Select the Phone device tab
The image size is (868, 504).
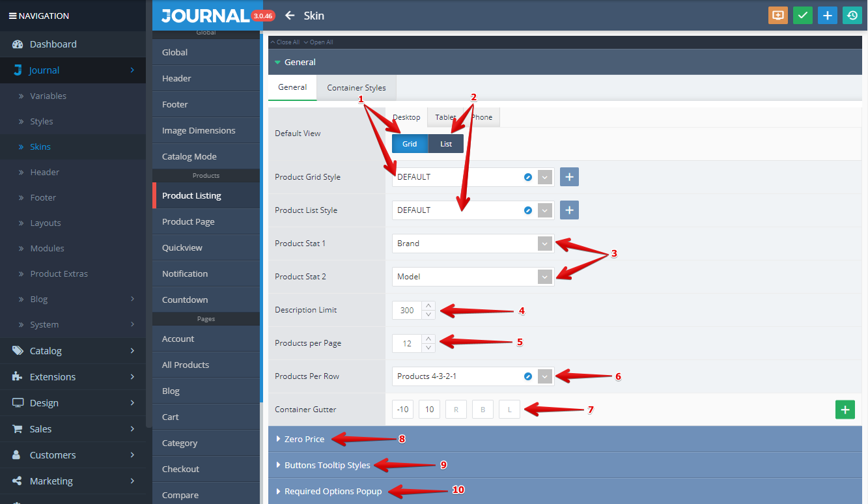[x=482, y=117]
